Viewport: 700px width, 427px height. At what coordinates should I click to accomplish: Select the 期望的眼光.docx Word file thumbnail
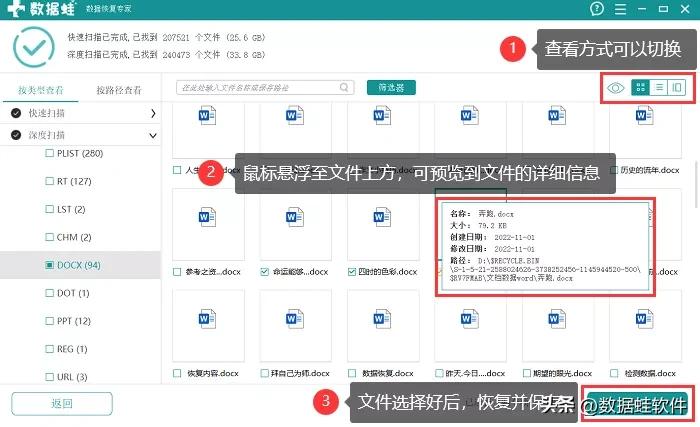[x=558, y=326]
